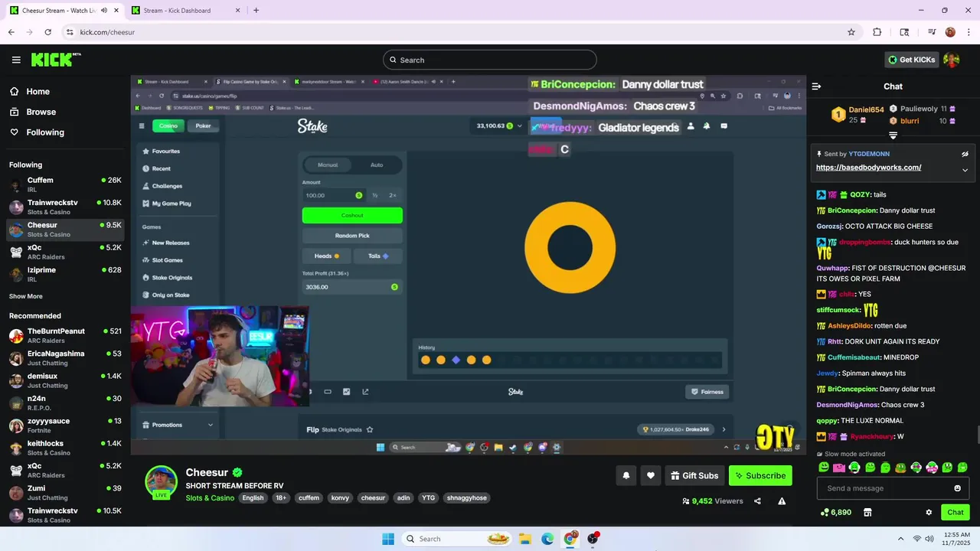Collapse the chat panel arrow icon

816,86
